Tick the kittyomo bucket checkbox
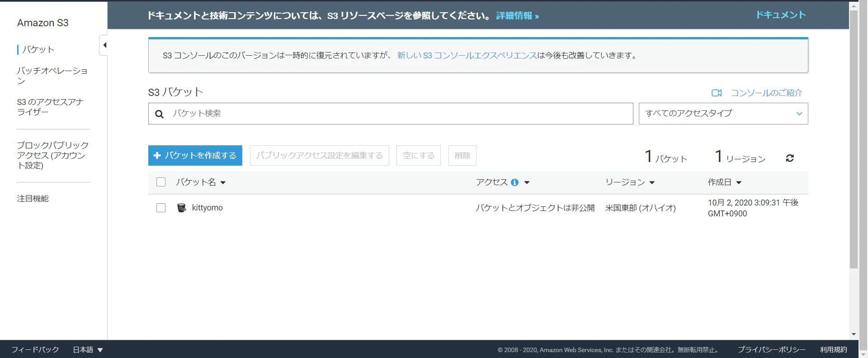Screen dimensions: 868x358 click(161, 208)
